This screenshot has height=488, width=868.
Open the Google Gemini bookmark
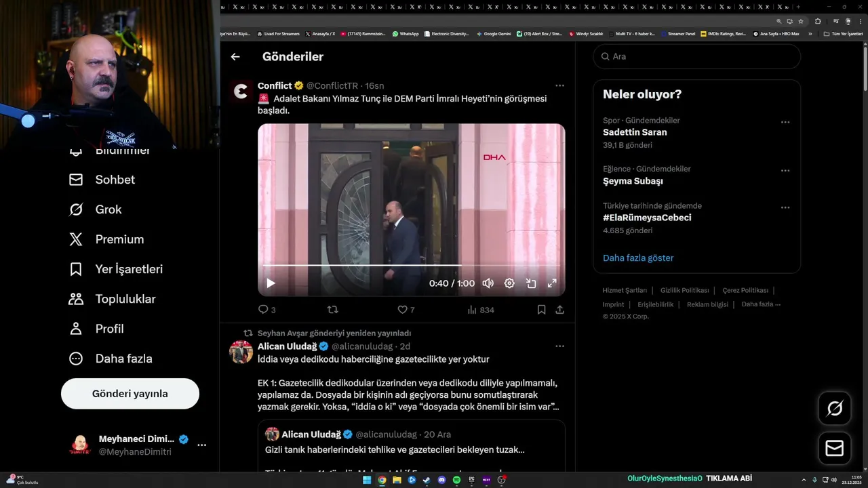click(494, 33)
